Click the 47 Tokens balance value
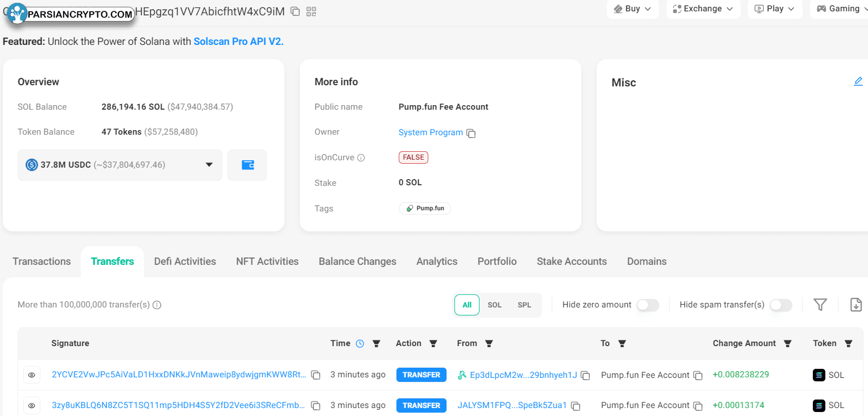The width and height of the screenshot is (868, 416). 122,132
